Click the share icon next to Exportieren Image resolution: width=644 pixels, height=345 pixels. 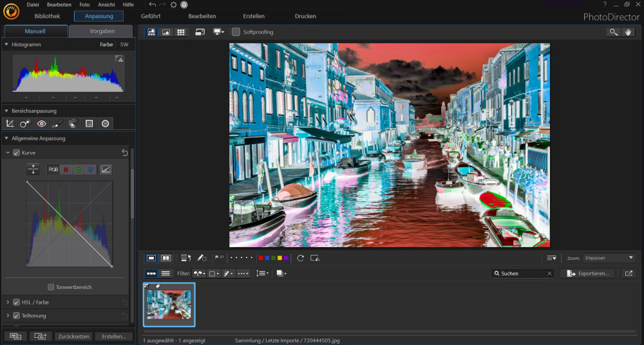pyautogui.click(x=629, y=274)
